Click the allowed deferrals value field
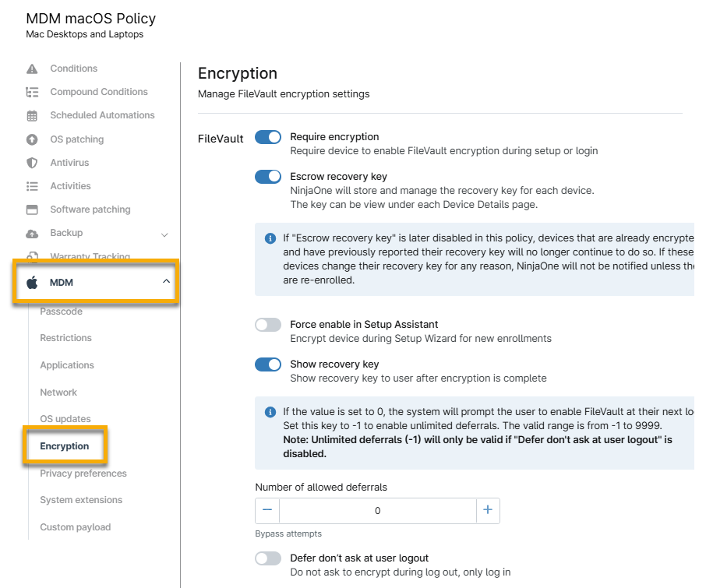This screenshot has height=588, width=706. [x=378, y=511]
